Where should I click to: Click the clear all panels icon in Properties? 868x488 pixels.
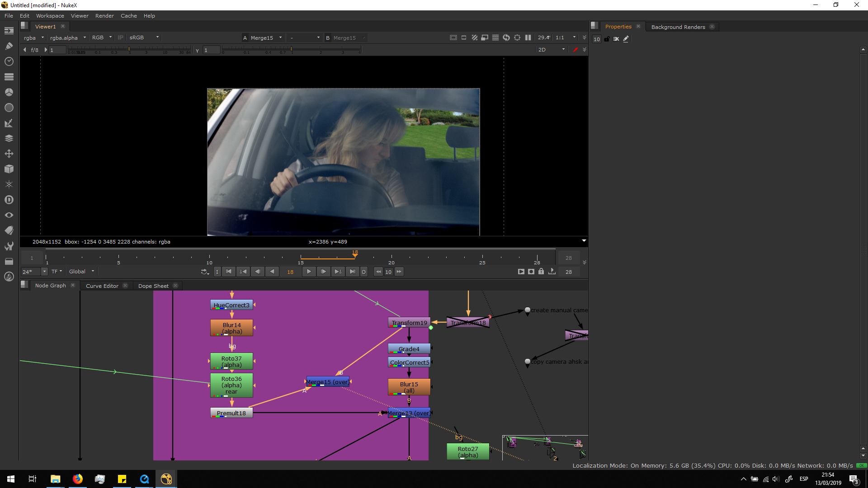(616, 39)
